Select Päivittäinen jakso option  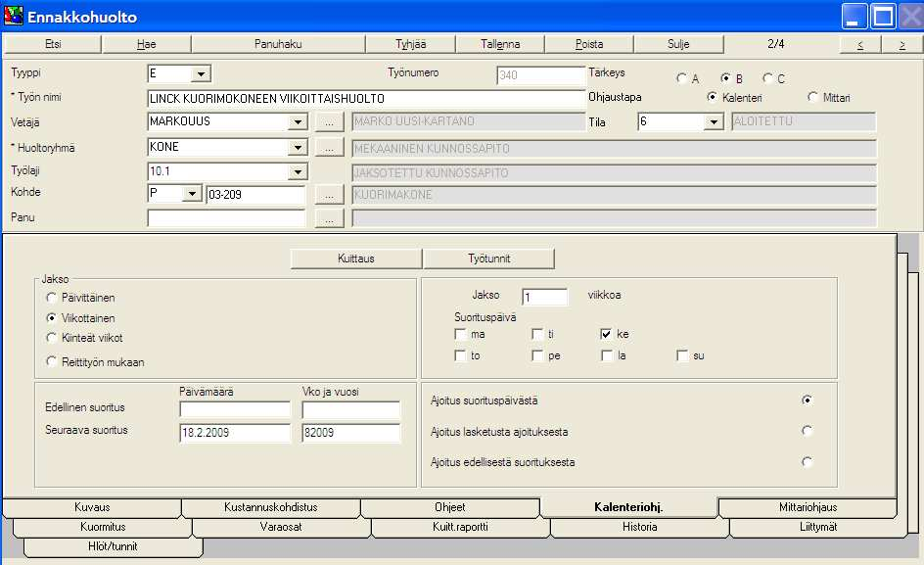coord(51,298)
